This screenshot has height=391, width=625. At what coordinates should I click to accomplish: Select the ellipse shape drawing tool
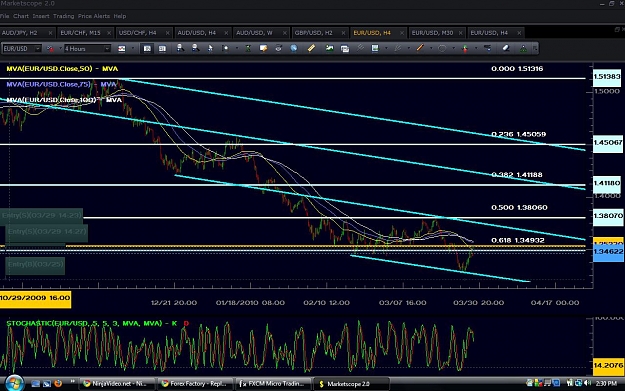click(442, 48)
